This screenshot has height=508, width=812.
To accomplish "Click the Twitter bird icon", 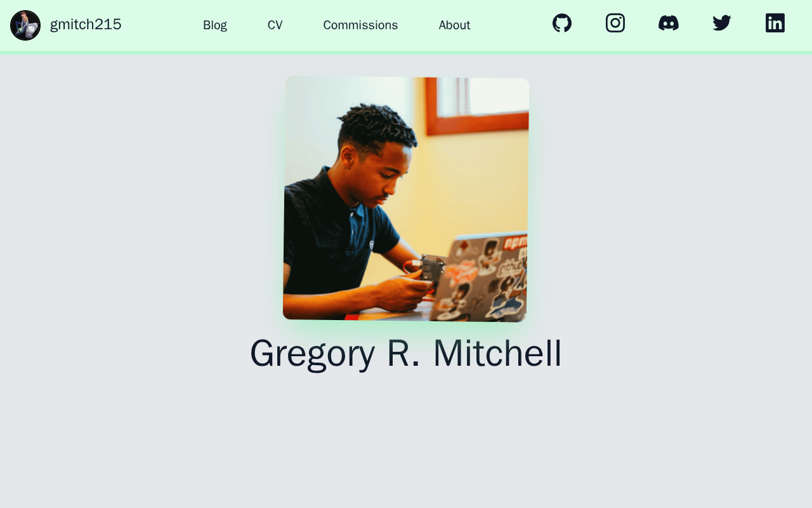I will click(x=722, y=23).
